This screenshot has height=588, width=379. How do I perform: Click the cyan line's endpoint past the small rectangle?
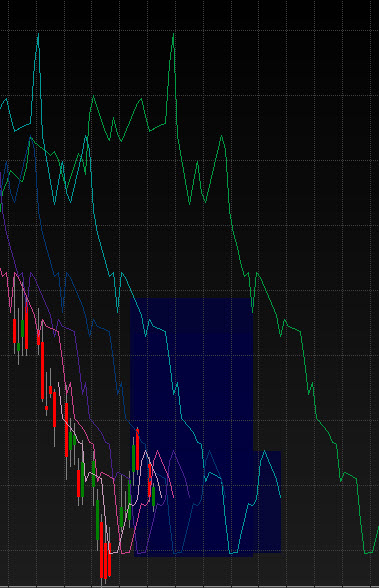coord(280,497)
